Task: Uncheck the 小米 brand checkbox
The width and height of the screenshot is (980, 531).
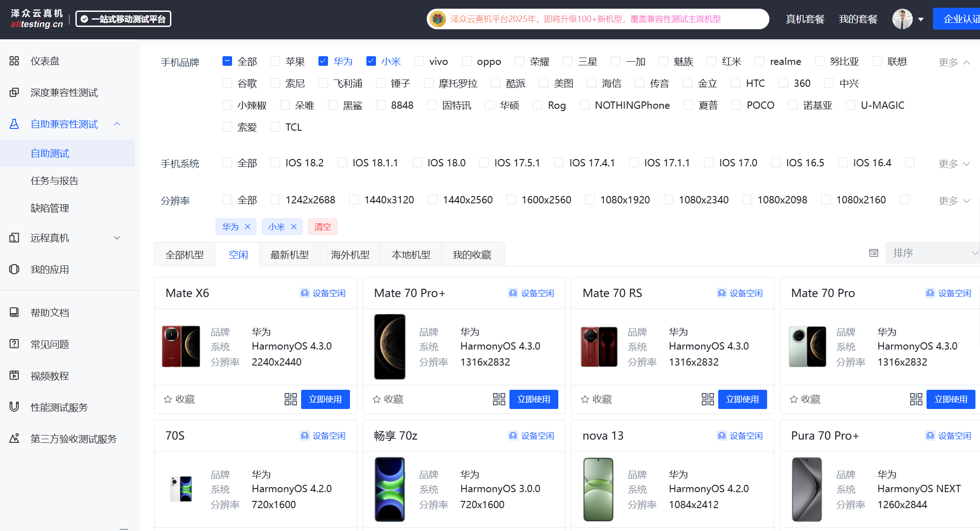Action: pos(371,61)
